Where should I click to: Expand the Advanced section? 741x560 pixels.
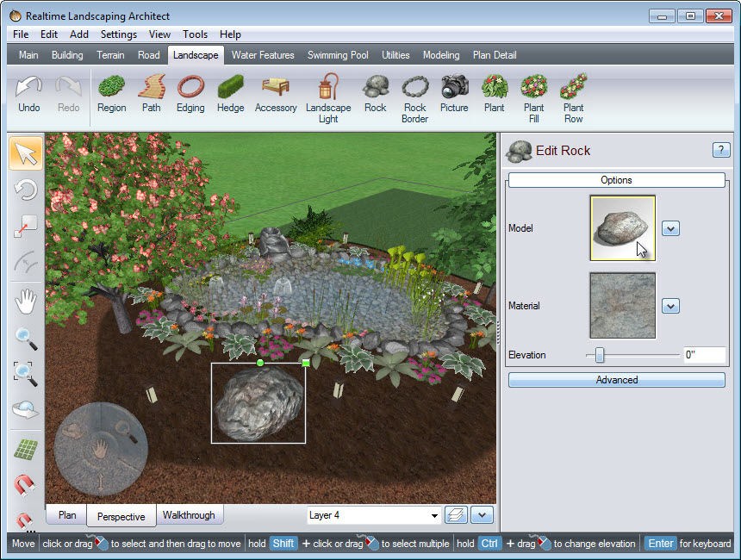tap(616, 380)
